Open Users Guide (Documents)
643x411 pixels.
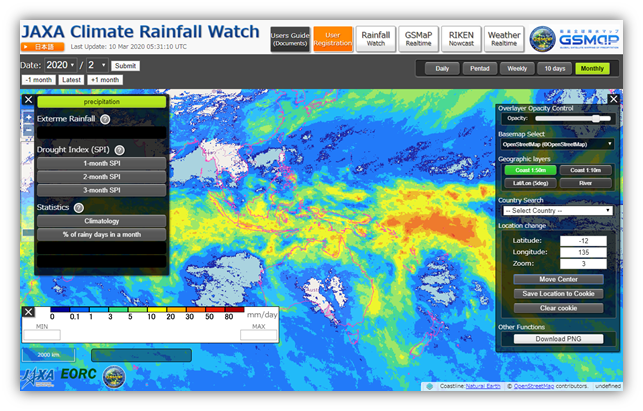coord(290,39)
